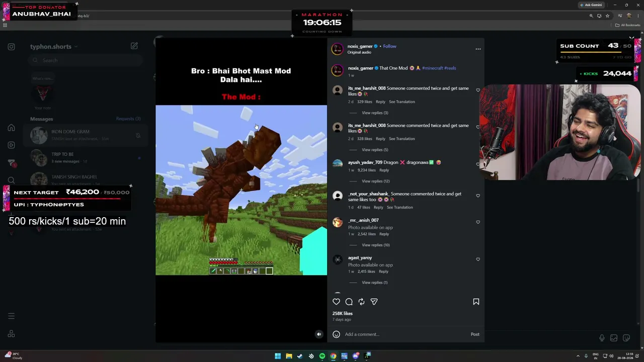The width and height of the screenshot is (644, 362).
Task: Open the emoji picker in the comment box
Action: tap(336, 334)
